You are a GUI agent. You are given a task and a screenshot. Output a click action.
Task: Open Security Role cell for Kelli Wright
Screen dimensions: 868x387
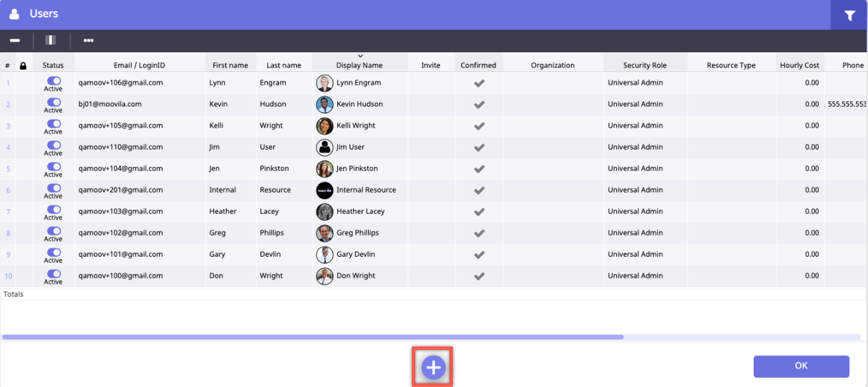pyautogui.click(x=645, y=126)
